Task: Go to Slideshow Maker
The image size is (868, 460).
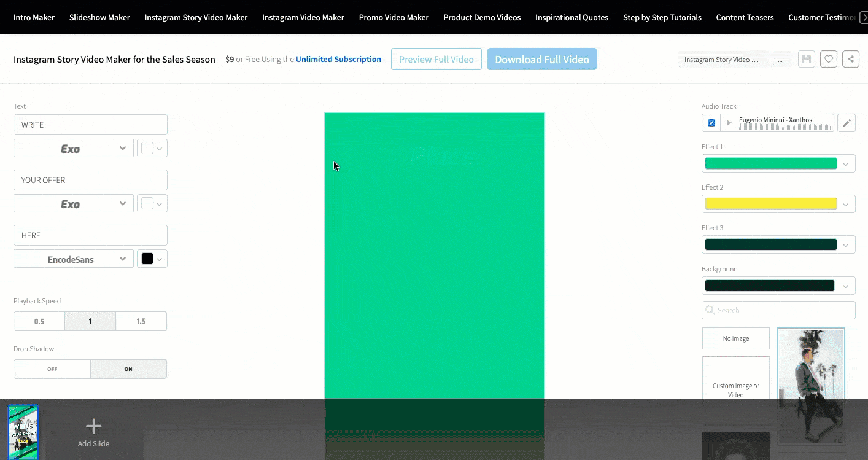Action: (99, 17)
